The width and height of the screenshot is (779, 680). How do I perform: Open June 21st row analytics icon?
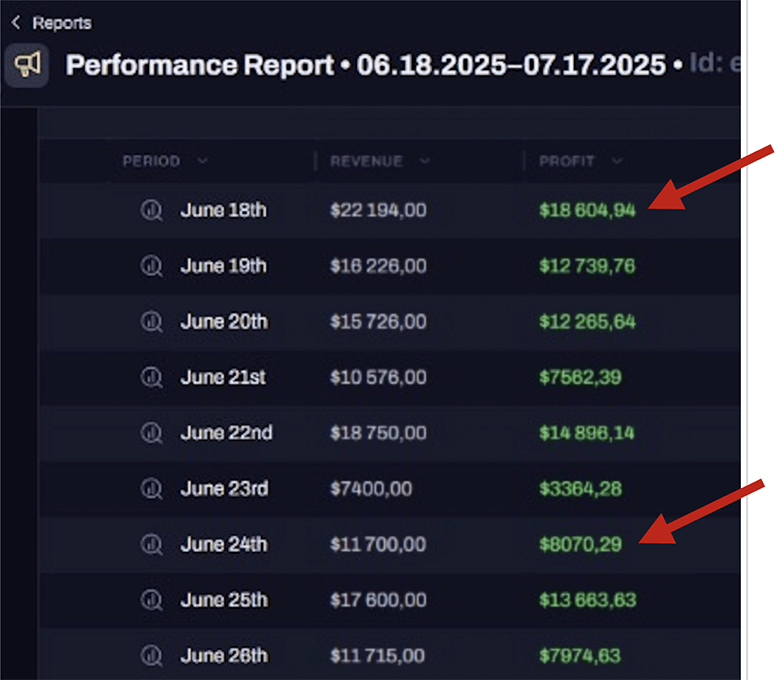pyautogui.click(x=151, y=377)
